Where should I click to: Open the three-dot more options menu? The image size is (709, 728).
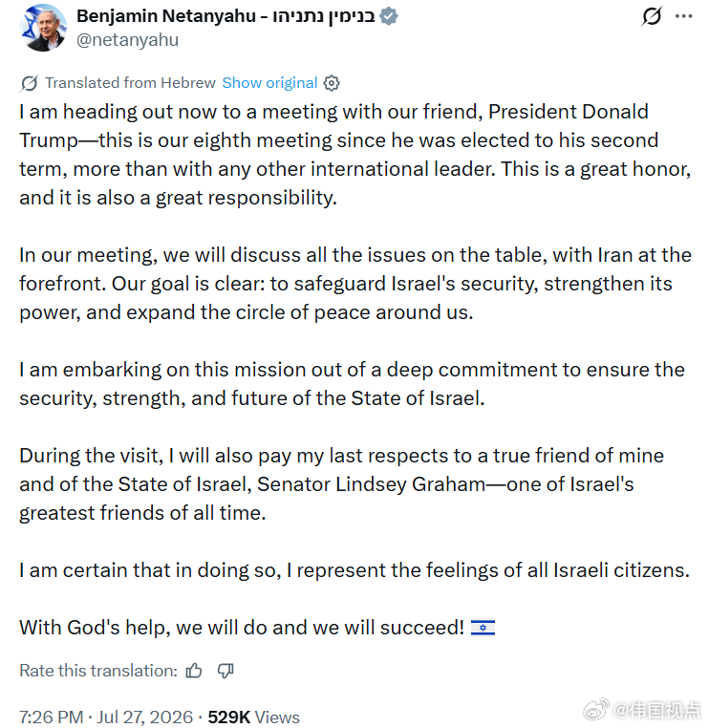click(x=684, y=16)
